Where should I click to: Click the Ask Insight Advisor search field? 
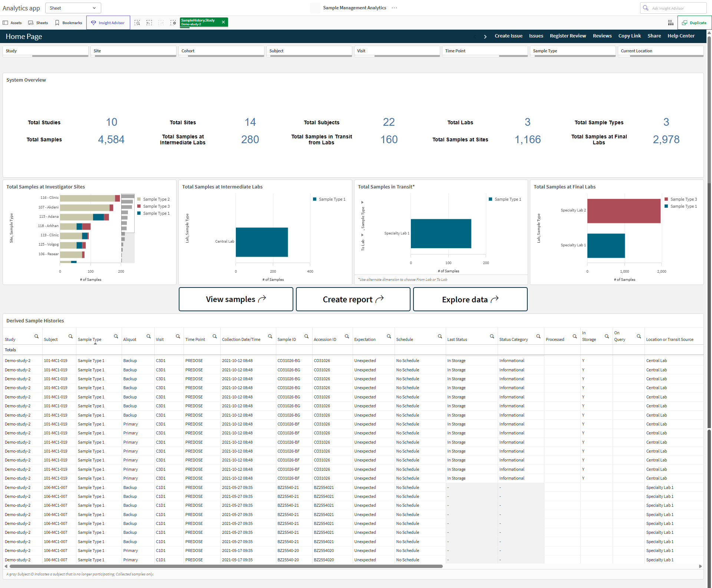(x=673, y=8)
